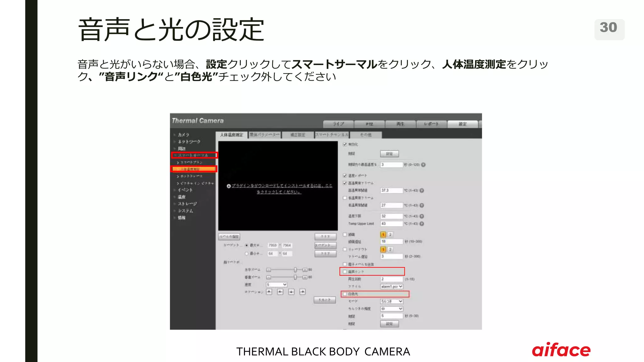Switch to the 再生 top tab
The width and height of the screenshot is (644, 362).
[400, 124]
